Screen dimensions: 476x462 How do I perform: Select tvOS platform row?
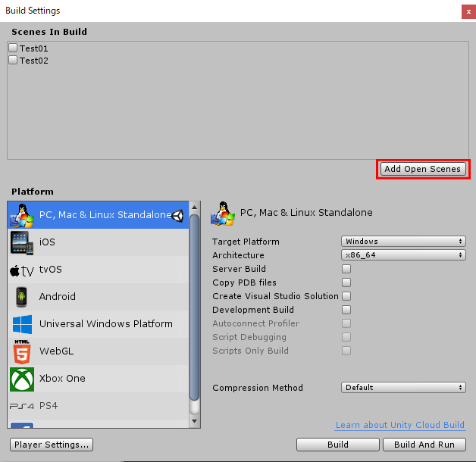98,270
